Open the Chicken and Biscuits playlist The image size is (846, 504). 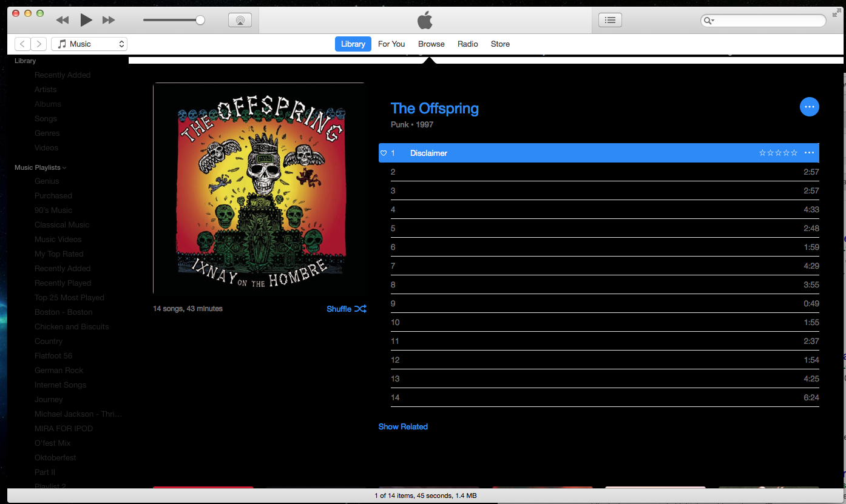coord(72,327)
